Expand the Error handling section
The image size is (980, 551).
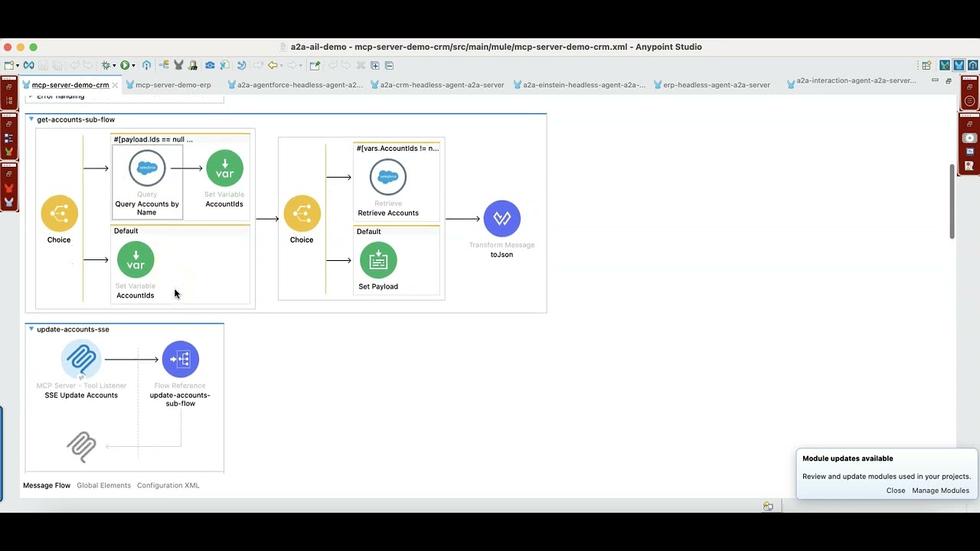pos(31,96)
